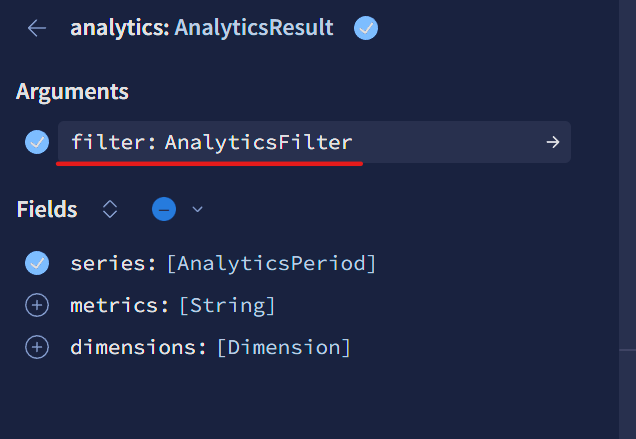
Task: Click the blue minus circle to deselect fields
Action: [x=164, y=209]
